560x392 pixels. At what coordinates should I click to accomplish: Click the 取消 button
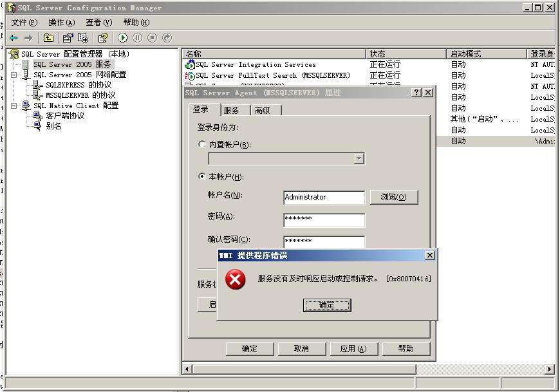pos(302,349)
